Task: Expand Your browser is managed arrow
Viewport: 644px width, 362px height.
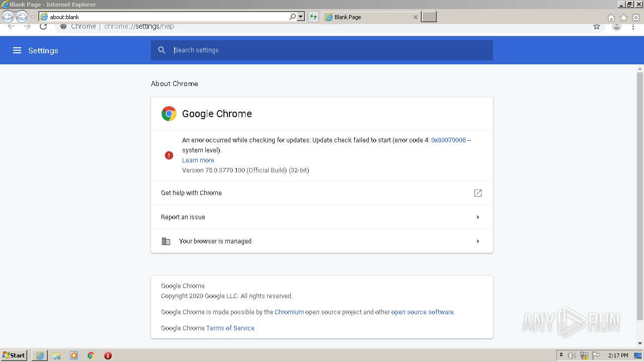Action: tap(478, 241)
